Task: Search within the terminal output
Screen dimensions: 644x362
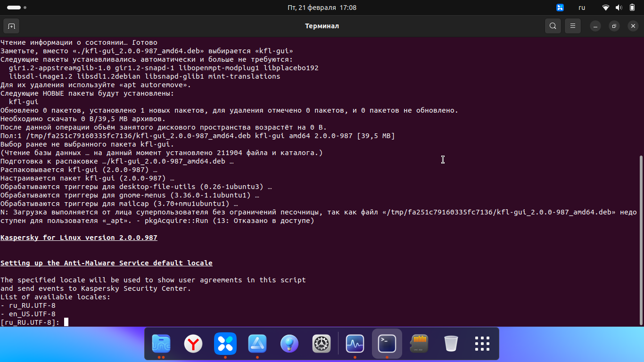Action: click(x=553, y=26)
